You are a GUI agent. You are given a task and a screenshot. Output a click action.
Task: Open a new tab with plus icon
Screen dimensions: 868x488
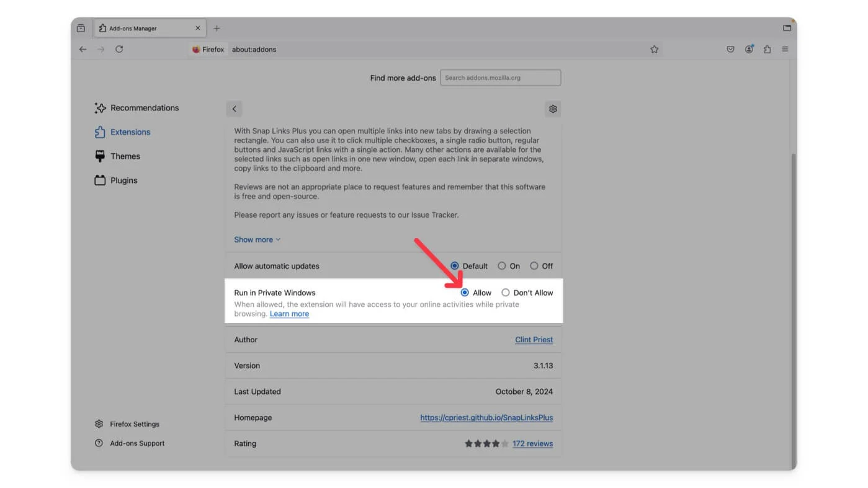coord(217,29)
